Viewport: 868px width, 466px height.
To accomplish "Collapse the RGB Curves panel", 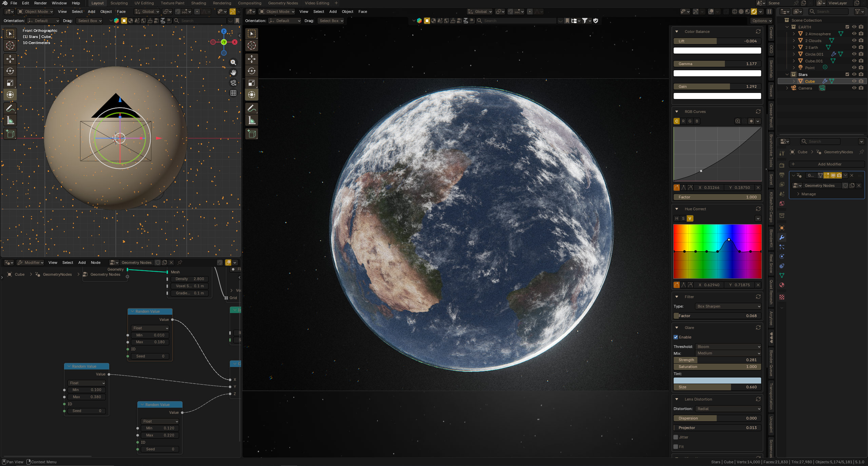I will pyautogui.click(x=677, y=112).
